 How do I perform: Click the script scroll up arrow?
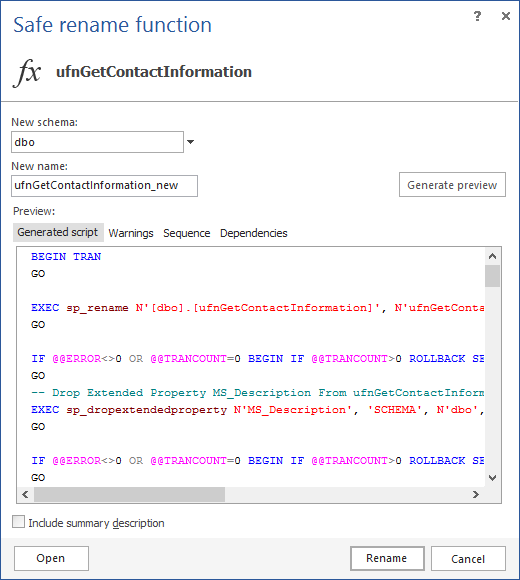click(x=492, y=256)
